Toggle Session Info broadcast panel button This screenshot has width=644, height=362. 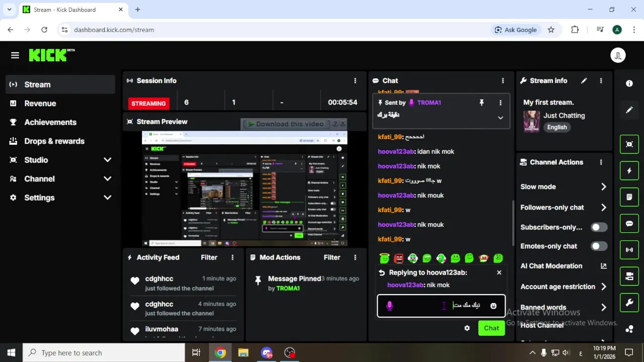click(629, 250)
